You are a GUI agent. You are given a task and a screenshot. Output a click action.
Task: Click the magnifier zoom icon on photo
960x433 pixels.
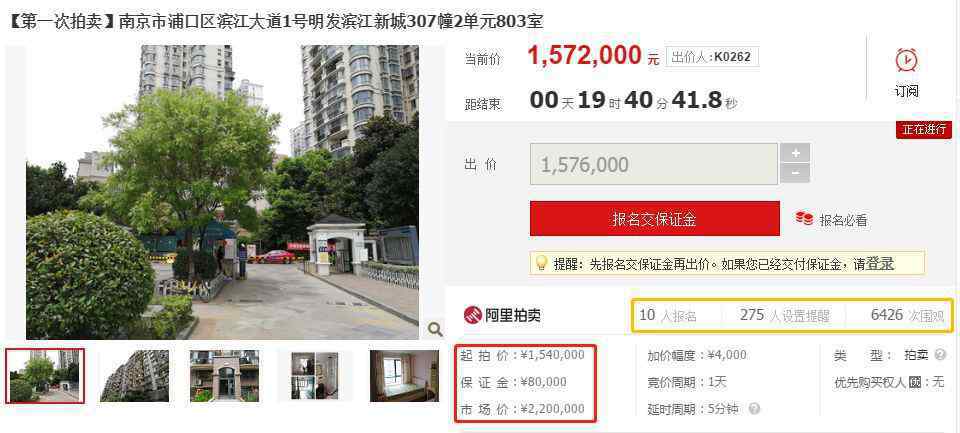(435, 329)
